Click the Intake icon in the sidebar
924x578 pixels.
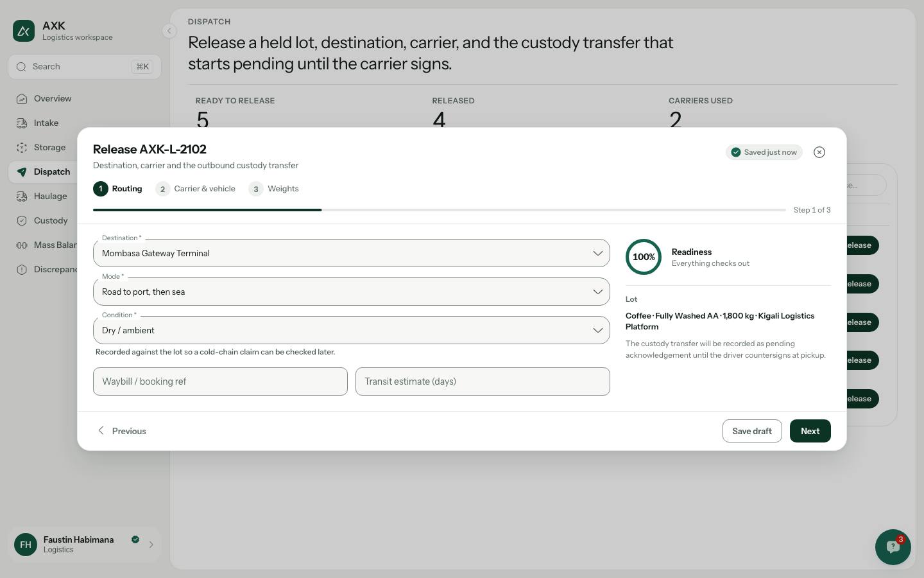(x=22, y=123)
